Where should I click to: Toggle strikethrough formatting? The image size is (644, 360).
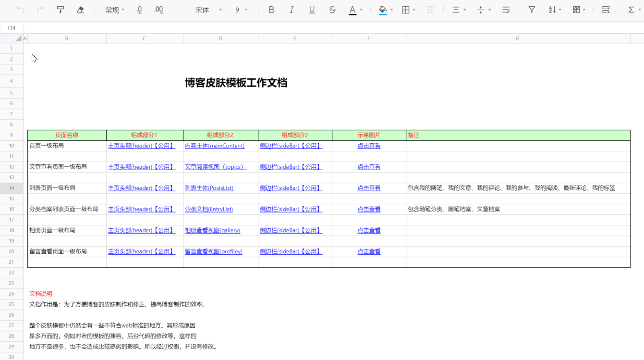pyautogui.click(x=332, y=10)
